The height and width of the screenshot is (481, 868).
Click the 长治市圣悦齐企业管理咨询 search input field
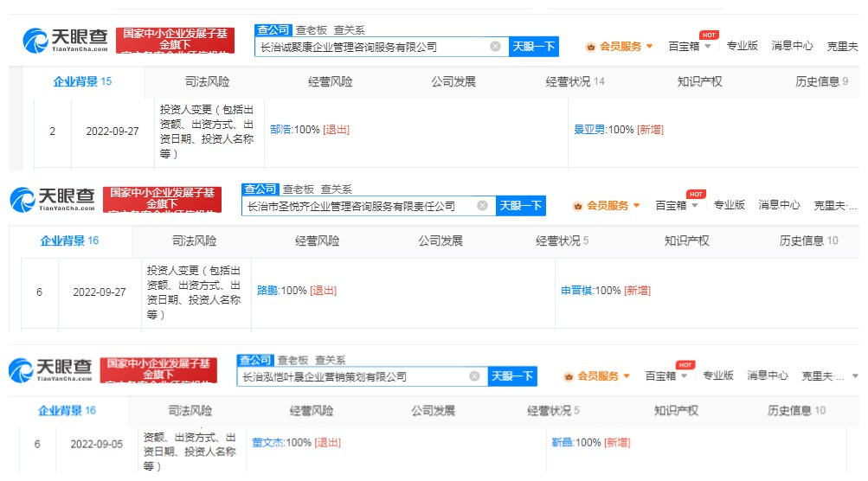[359, 206]
